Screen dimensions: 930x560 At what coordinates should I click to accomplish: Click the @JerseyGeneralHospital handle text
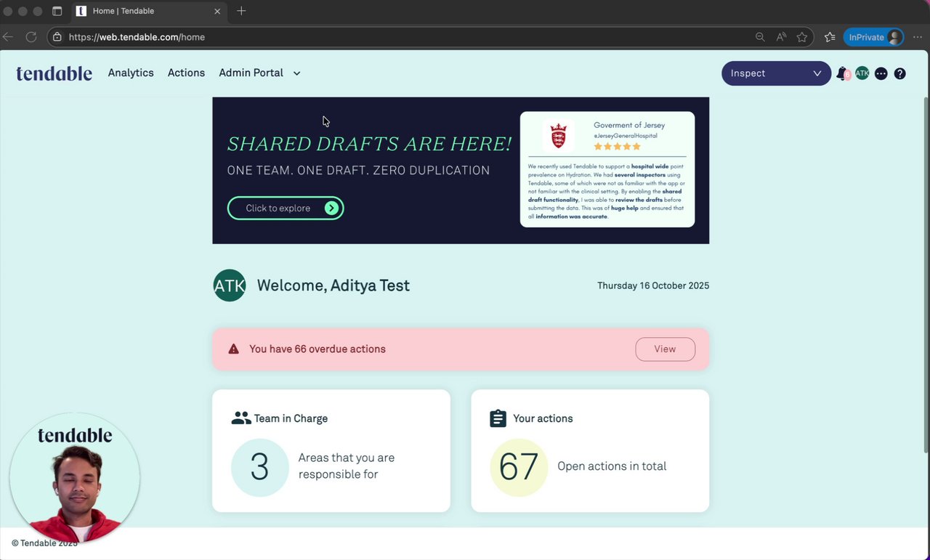[x=626, y=136]
